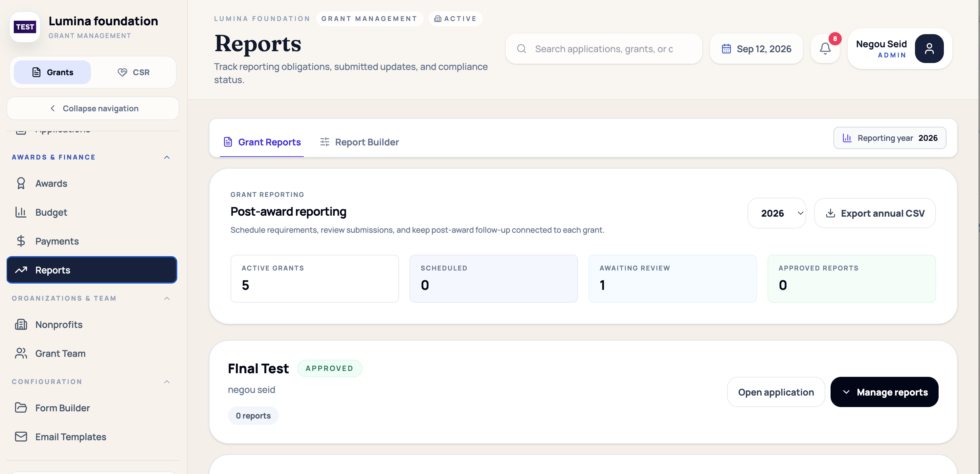This screenshot has height=474, width=980.
Task: Click the Nonprofits building icon
Action: pos(21,325)
